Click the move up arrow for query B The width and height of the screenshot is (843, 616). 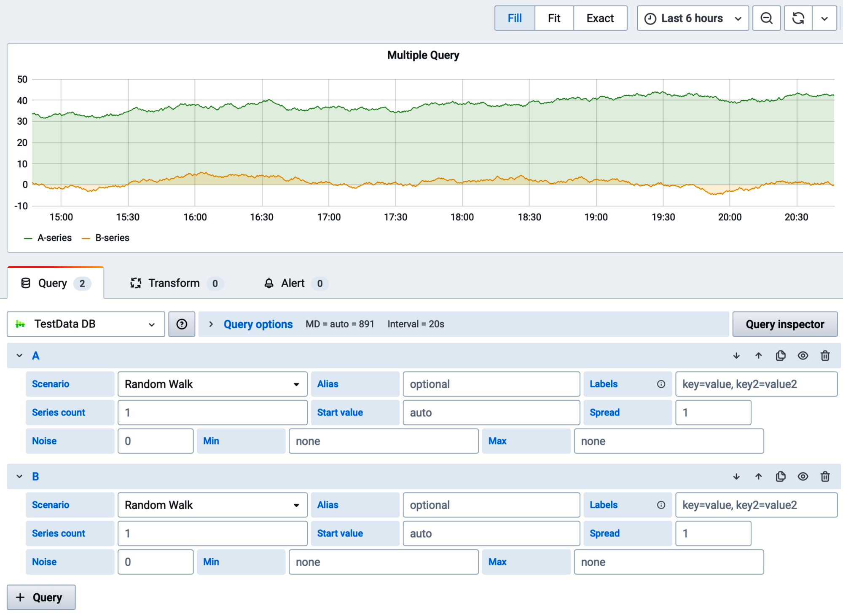click(x=759, y=476)
